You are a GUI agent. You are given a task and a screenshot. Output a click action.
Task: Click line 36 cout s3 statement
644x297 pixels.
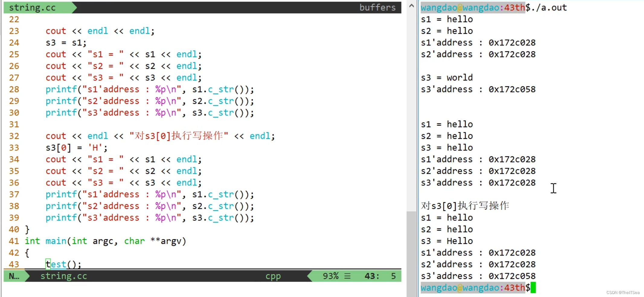pos(123,183)
